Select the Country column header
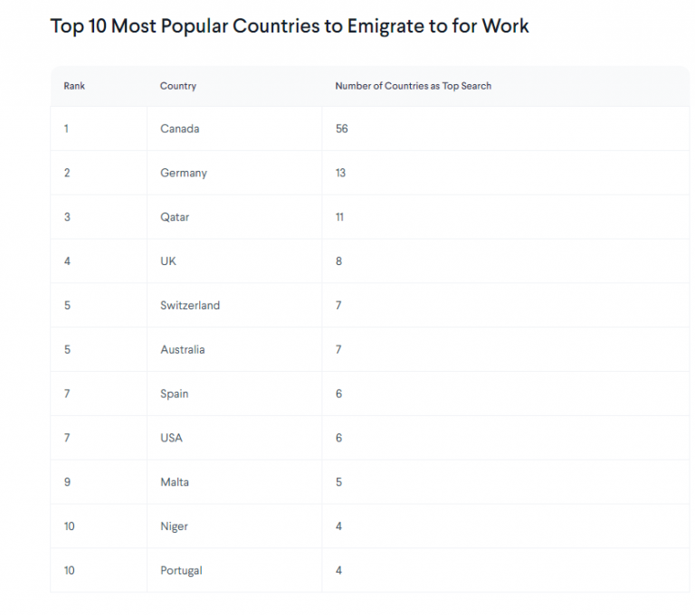Screen dimensions: 695x616 point(177,86)
